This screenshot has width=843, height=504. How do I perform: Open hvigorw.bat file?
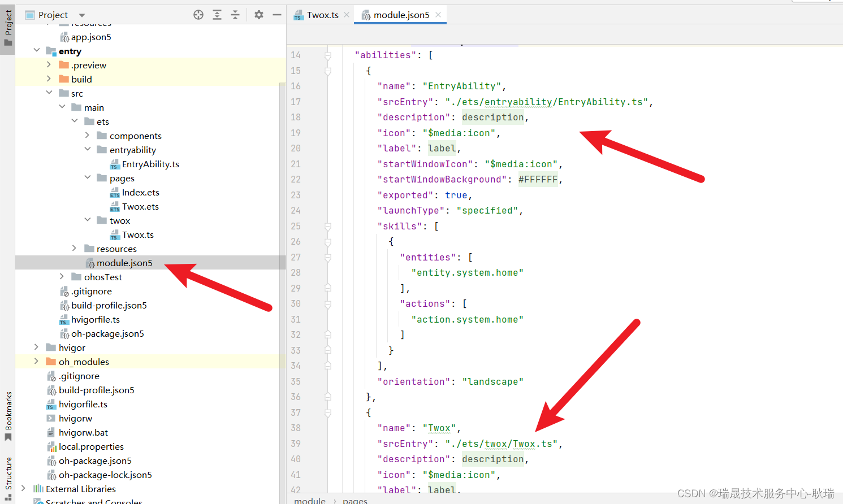click(x=83, y=433)
